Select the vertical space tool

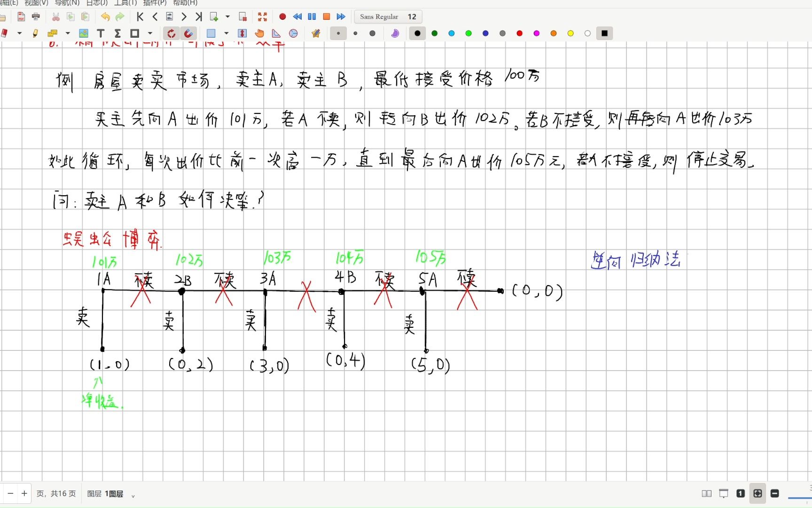(x=242, y=33)
